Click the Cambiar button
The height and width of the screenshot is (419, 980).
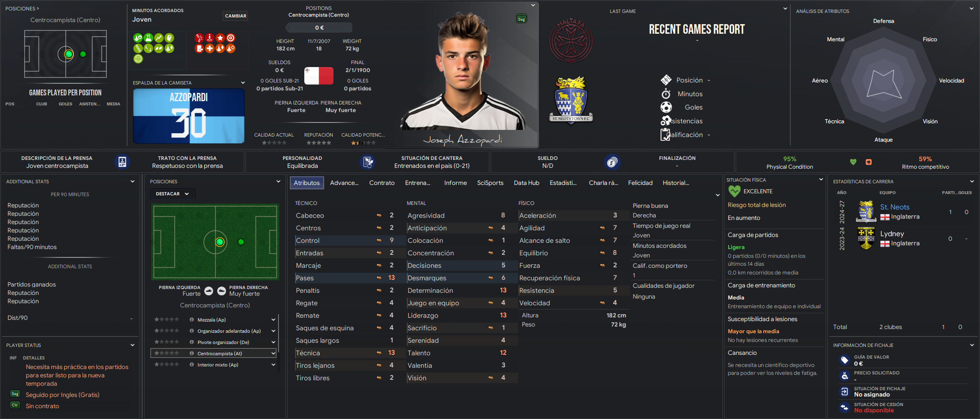[236, 16]
